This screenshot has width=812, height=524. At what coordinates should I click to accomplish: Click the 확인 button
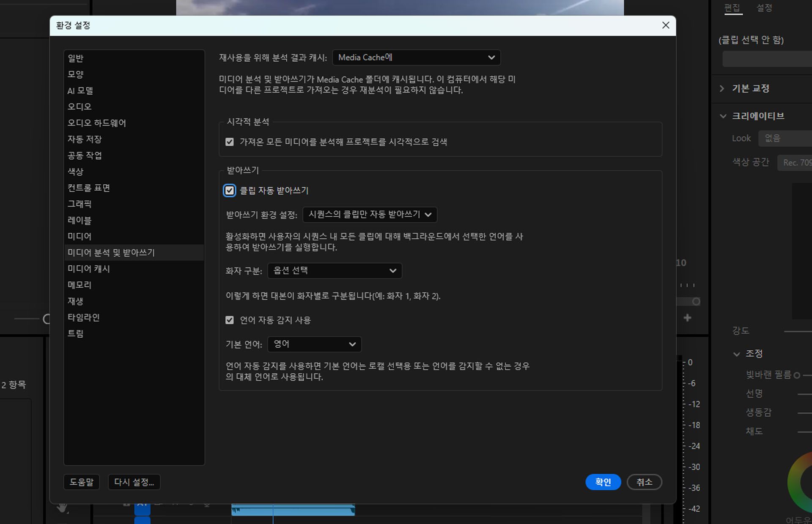point(603,482)
